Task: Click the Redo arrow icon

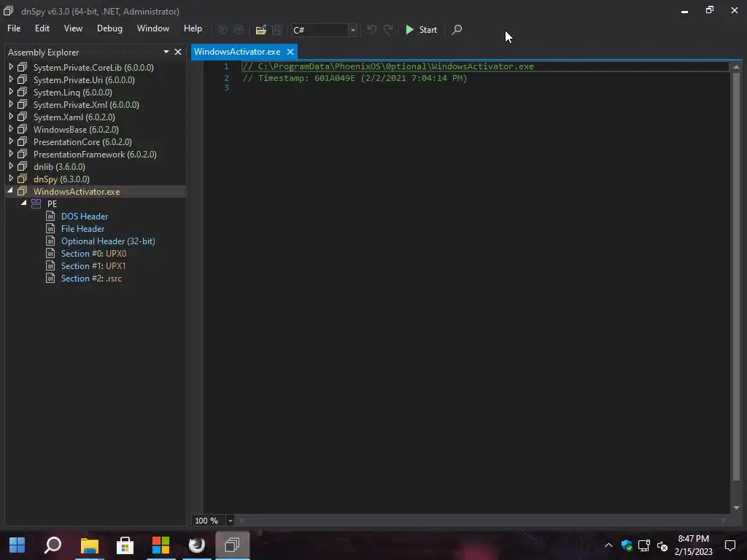Action: click(x=388, y=29)
